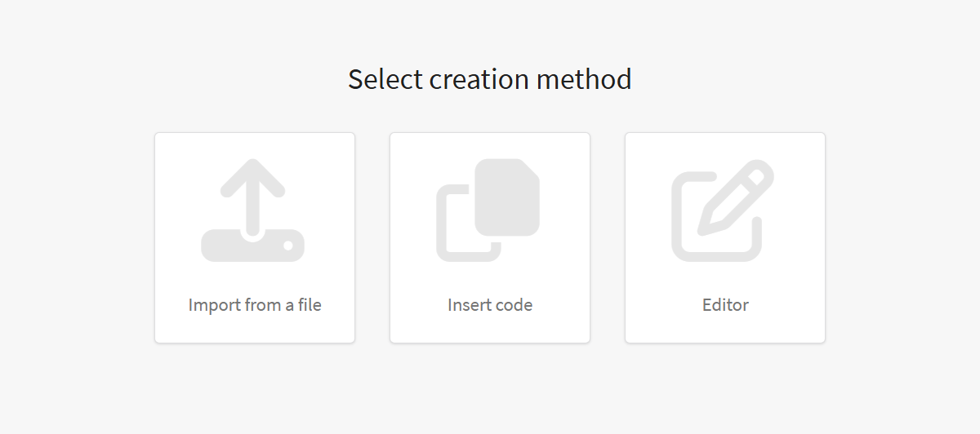The height and width of the screenshot is (434, 980).
Task: Click the solid front page of the copy icon
Action: 507,197
